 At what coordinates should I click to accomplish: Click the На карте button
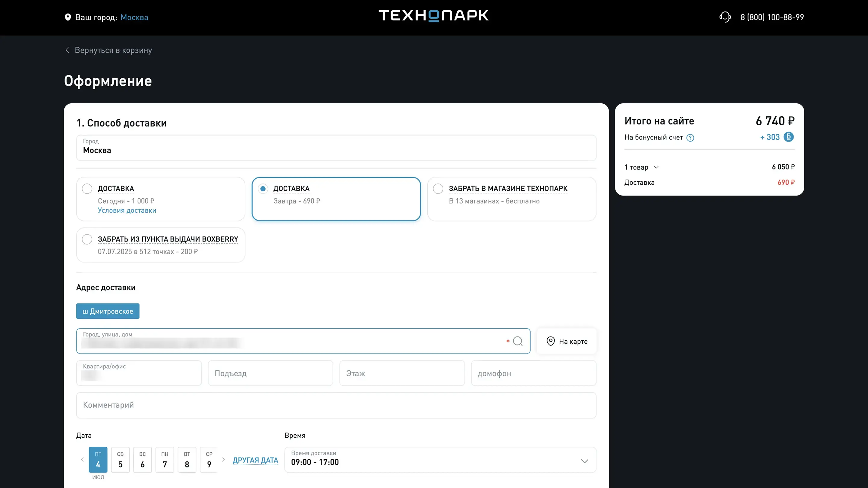click(x=567, y=341)
